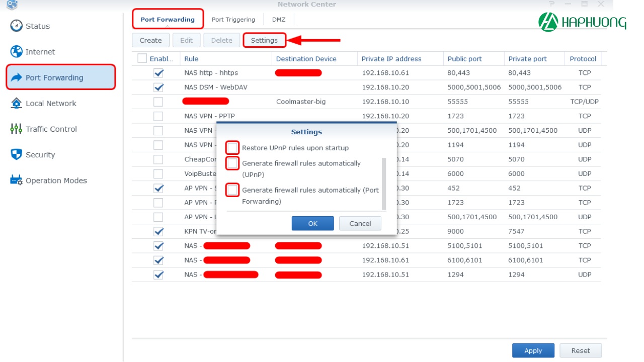Image resolution: width=644 pixels, height=362 pixels.
Task: Disable the KPN TV rule checkbox
Action: [x=158, y=231]
